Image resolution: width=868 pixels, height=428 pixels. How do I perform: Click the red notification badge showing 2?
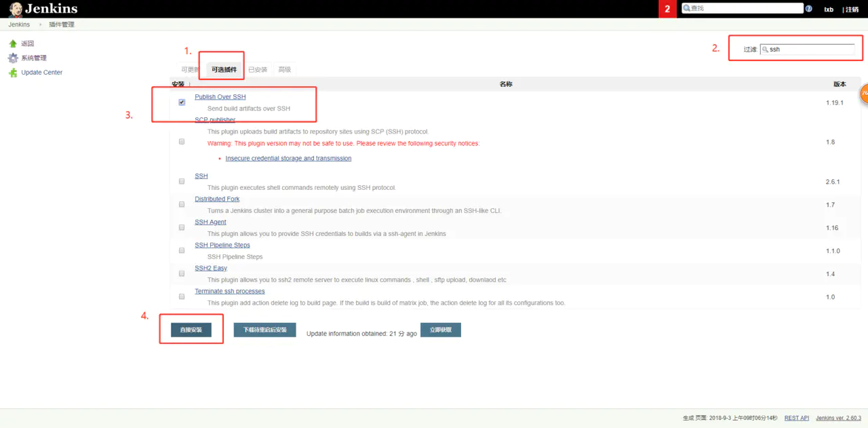point(666,9)
